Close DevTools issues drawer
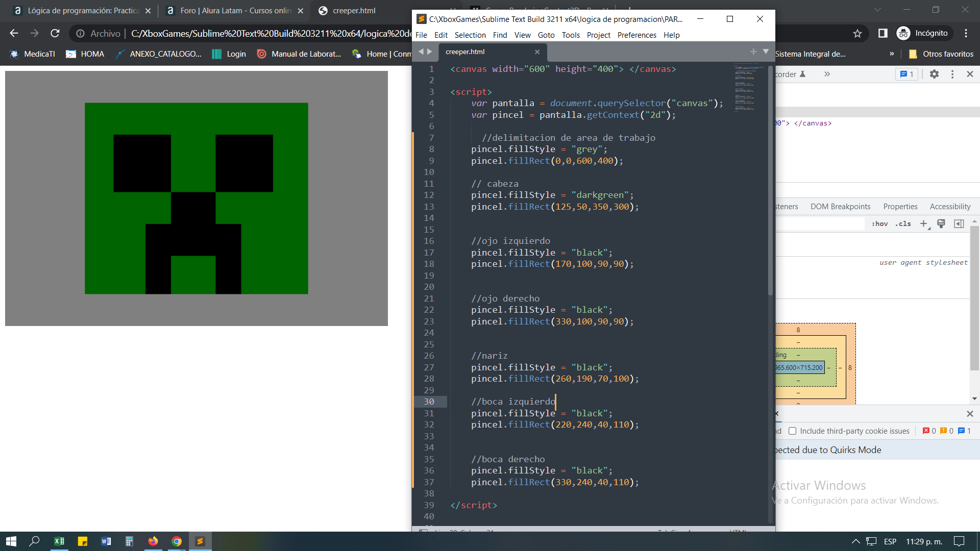Screen dimensions: 980x551 [970, 414]
